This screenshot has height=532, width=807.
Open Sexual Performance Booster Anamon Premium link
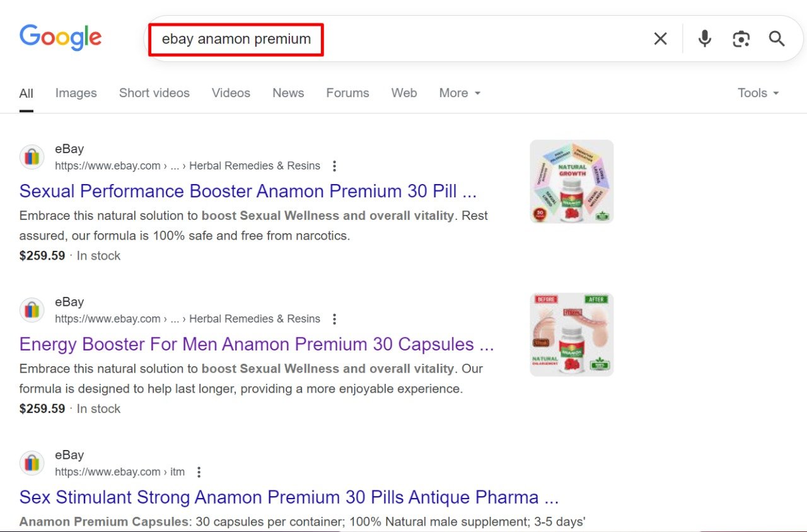pos(248,191)
